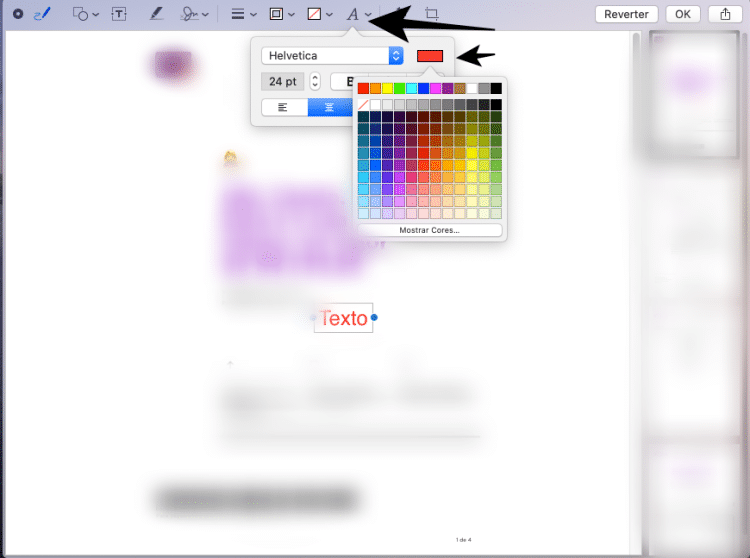The width and height of the screenshot is (750, 558).
Task: Click the Reverter button
Action: point(627,14)
